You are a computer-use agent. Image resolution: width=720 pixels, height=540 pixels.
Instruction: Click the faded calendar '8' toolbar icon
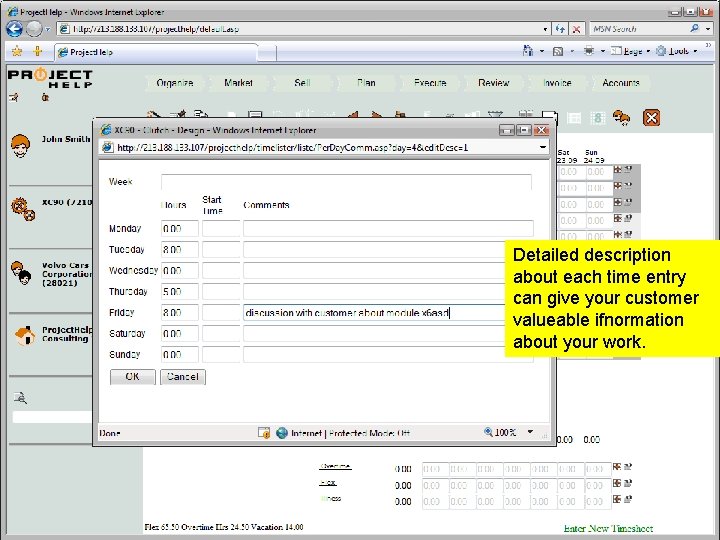(x=598, y=118)
